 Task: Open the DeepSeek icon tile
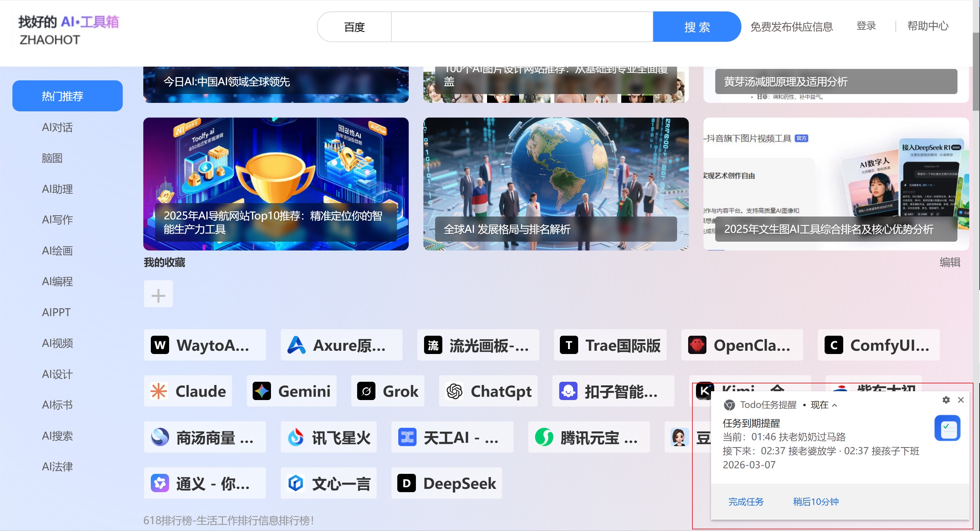coord(406,483)
